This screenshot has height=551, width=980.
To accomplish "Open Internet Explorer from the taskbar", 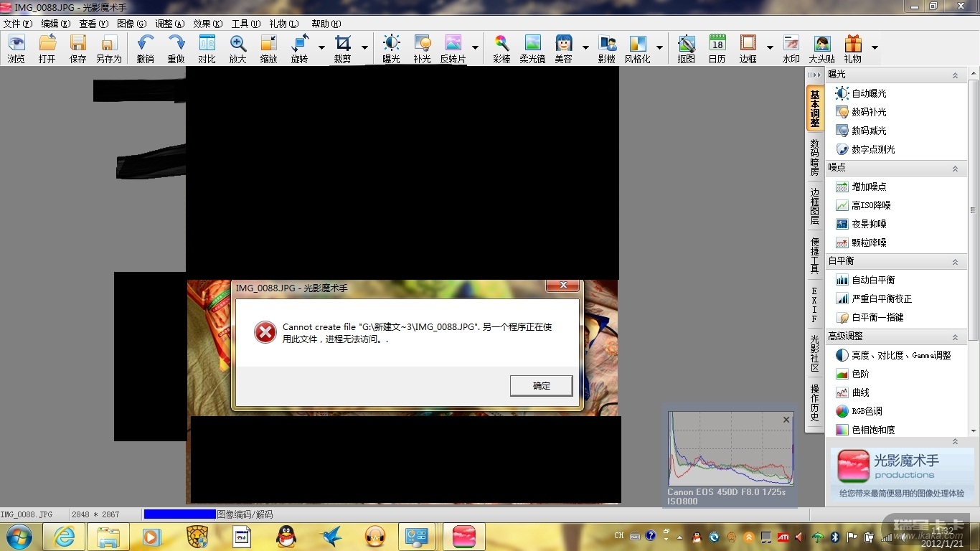I will point(64,537).
